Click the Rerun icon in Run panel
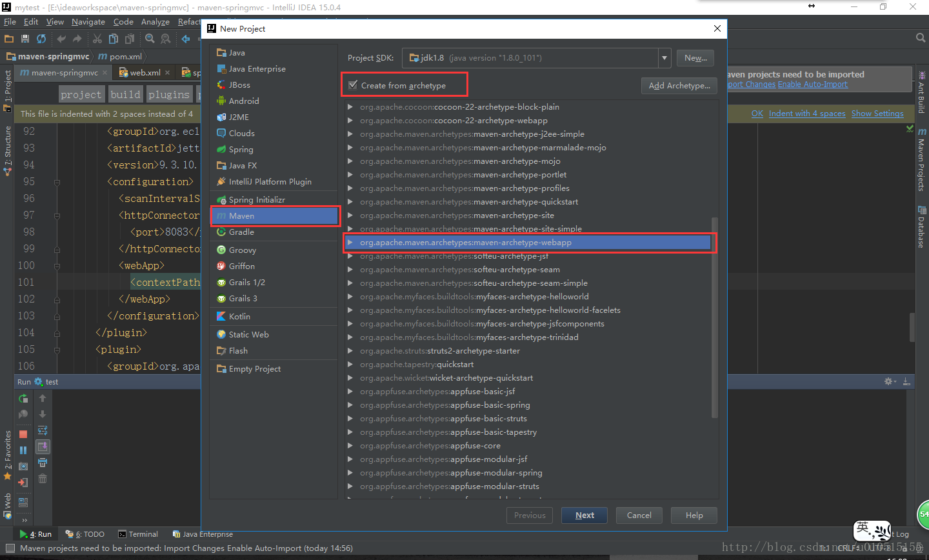 [23, 399]
